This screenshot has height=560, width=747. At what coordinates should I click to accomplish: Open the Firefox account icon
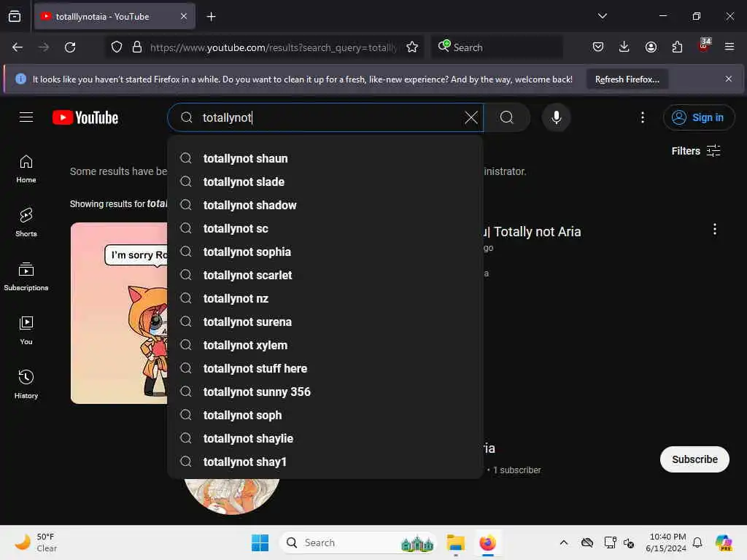651,47
